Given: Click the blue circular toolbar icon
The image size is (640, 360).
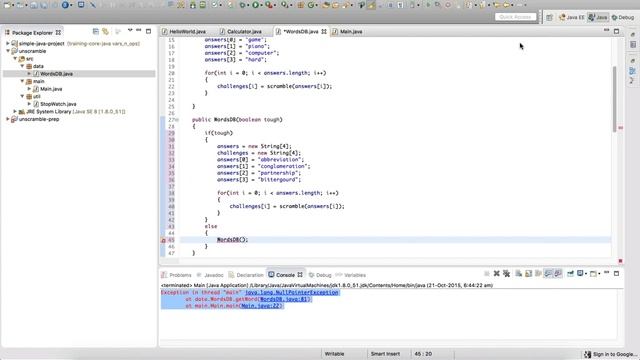Looking at the screenshot, I should point(65,5).
